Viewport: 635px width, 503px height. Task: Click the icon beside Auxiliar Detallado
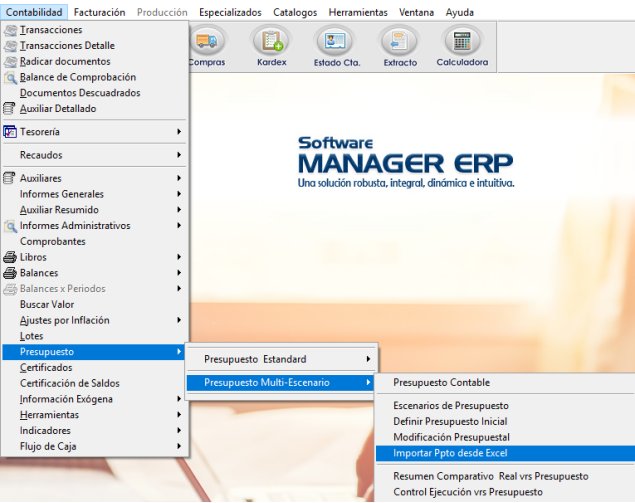pos(9,109)
